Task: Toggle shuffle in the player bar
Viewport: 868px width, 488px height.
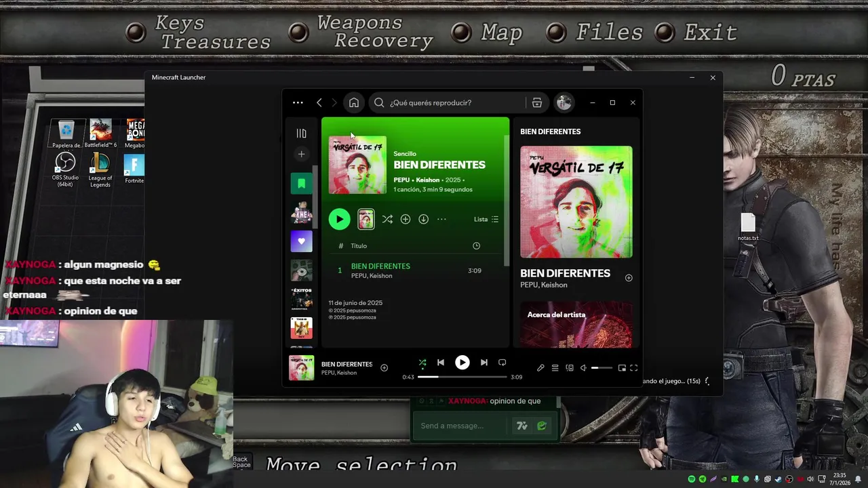Action: click(422, 363)
